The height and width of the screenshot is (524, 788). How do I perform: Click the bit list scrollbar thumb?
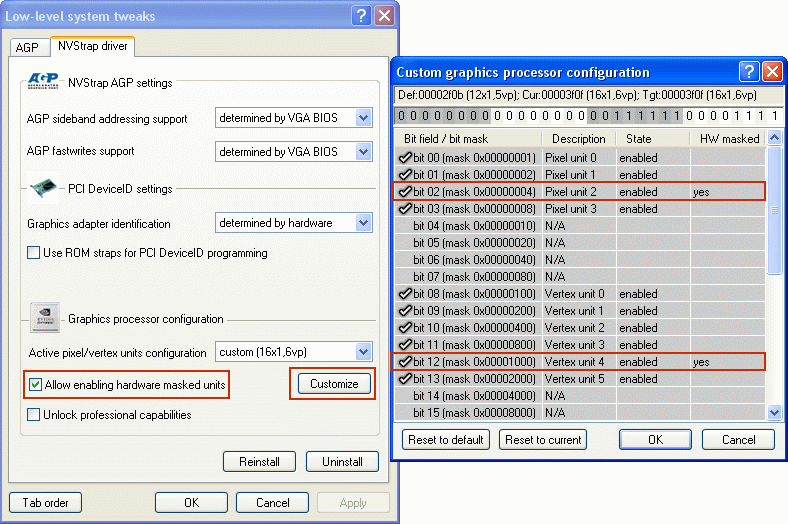pos(774,210)
